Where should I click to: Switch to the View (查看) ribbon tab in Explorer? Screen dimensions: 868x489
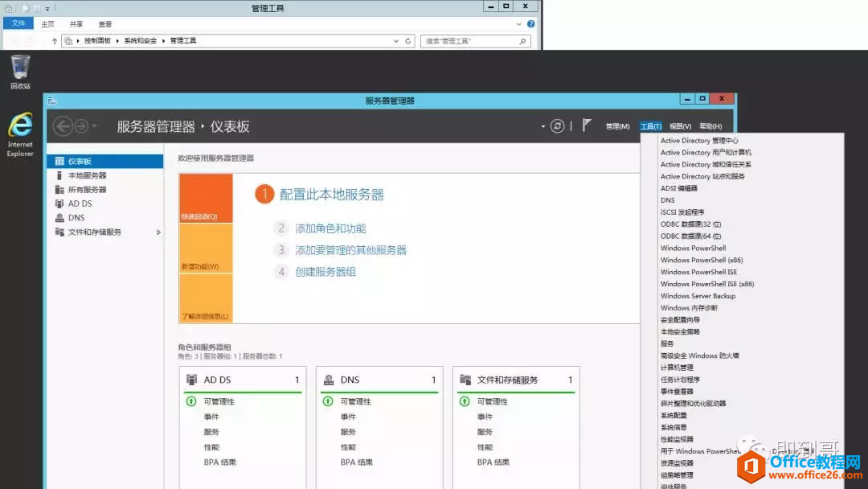pyautogui.click(x=105, y=24)
